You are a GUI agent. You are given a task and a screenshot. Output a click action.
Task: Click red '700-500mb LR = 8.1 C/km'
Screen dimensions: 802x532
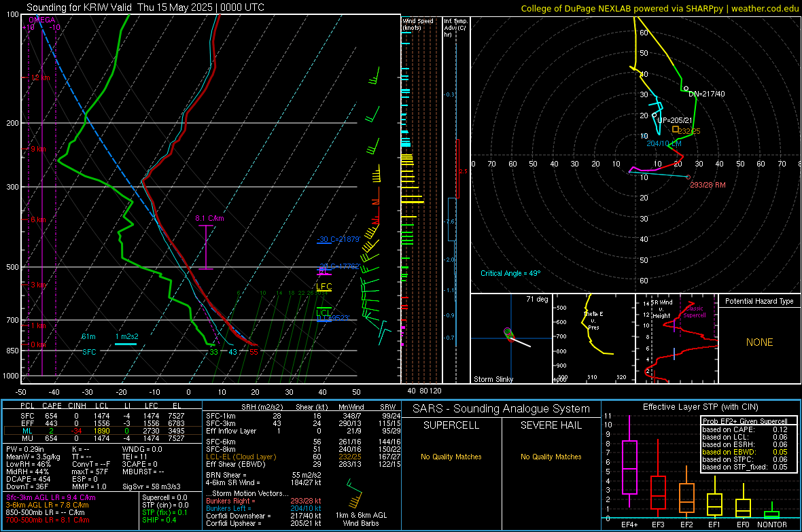point(48,520)
